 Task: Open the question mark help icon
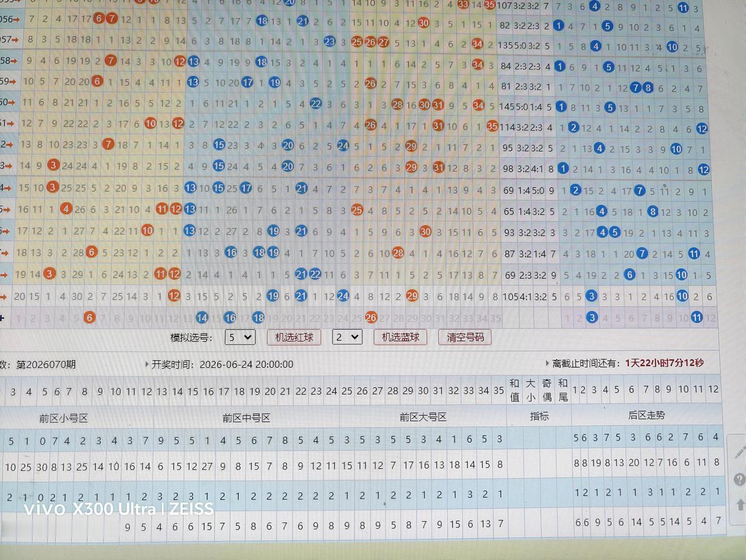[740, 480]
